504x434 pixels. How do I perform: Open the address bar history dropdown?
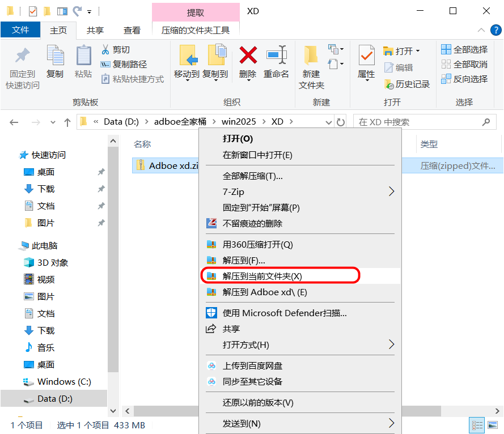328,122
